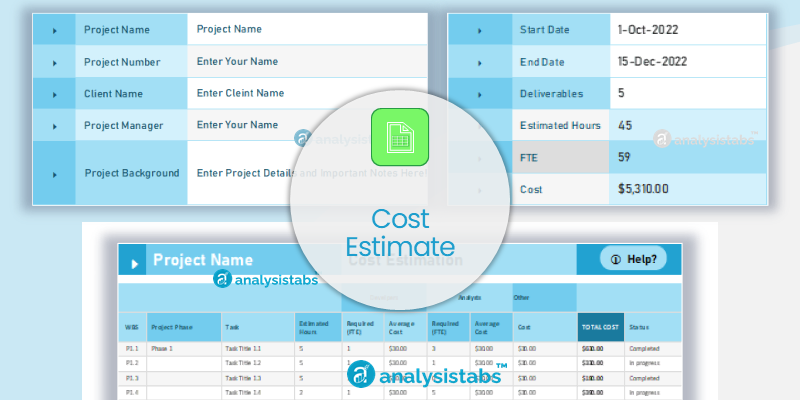The height and width of the screenshot is (400, 800).
Task: Select the 'Task Title 1.2' cell
Action: pyautogui.click(x=258, y=363)
